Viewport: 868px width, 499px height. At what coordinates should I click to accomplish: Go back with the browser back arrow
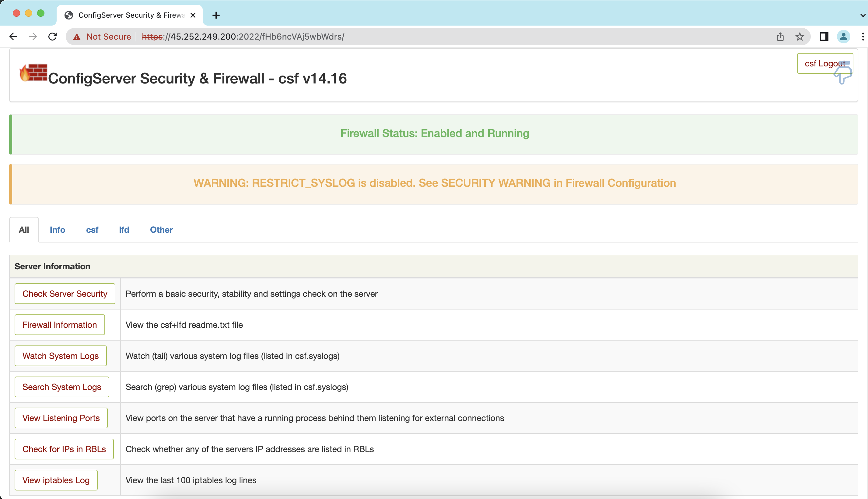pyautogui.click(x=13, y=37)
